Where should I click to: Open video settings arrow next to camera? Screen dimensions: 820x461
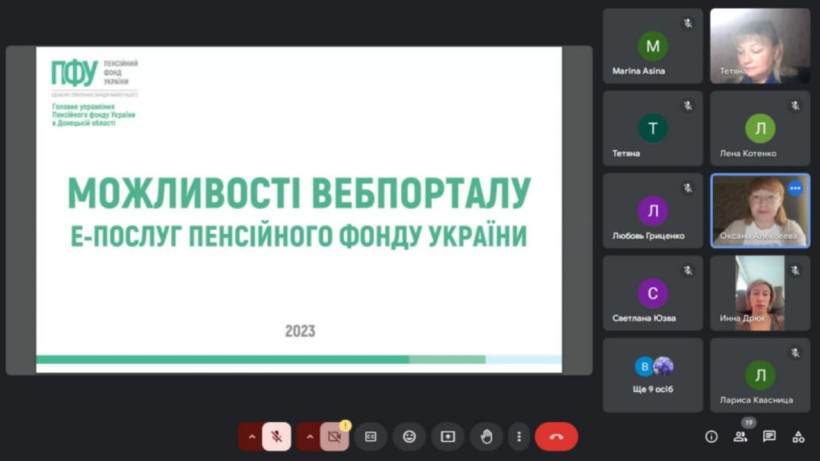coord(310,436)
